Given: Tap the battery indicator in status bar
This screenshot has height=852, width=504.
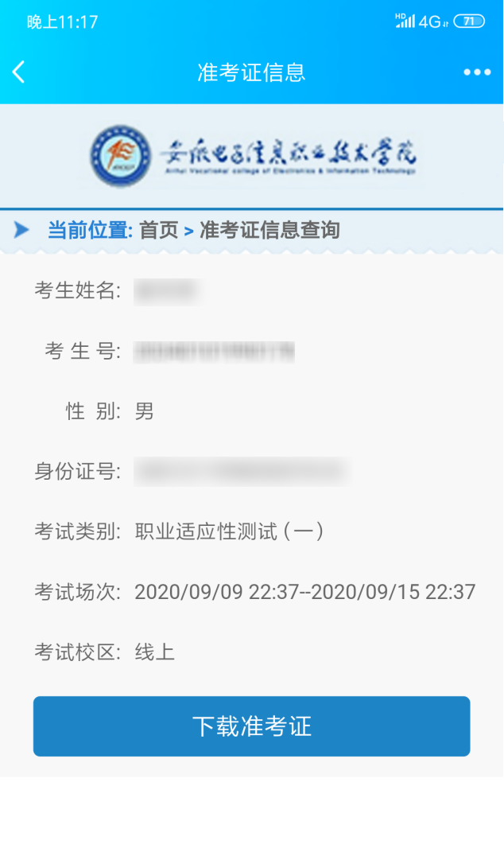Looking at the screenshot, I should 469,21.
